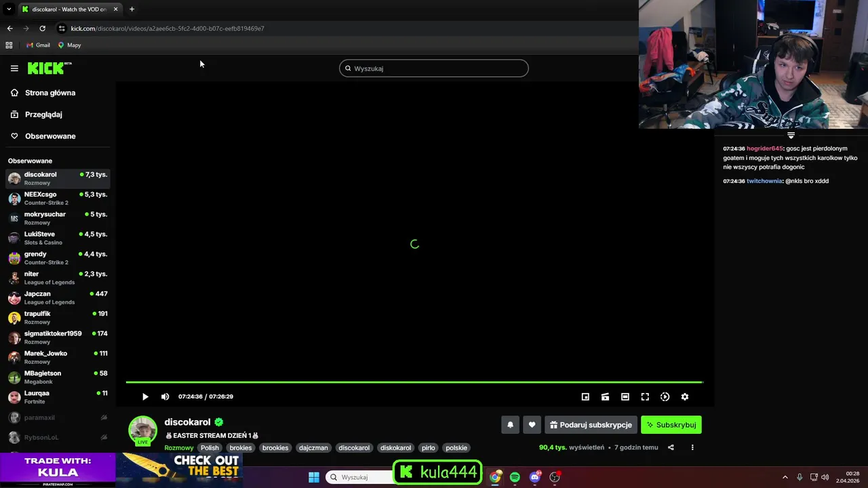Open trapulfik channel in sidebar
The image size is (868, 488).
click(58, 317)
